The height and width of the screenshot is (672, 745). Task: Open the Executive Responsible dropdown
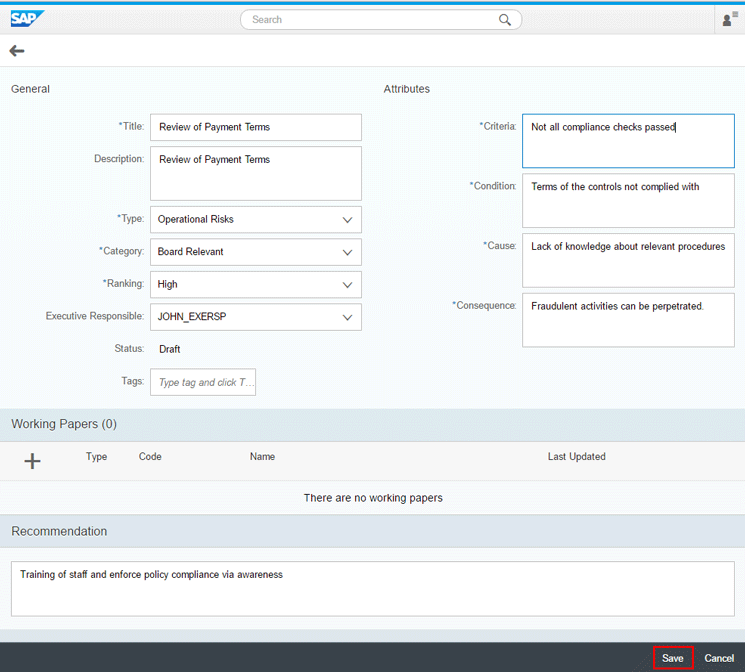(x=256, y=317)
